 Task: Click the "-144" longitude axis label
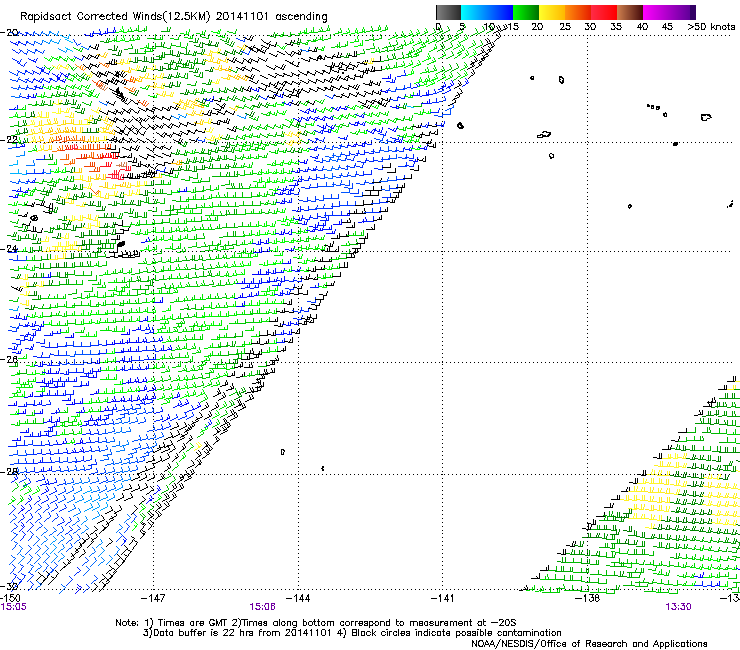click(298, 598)
